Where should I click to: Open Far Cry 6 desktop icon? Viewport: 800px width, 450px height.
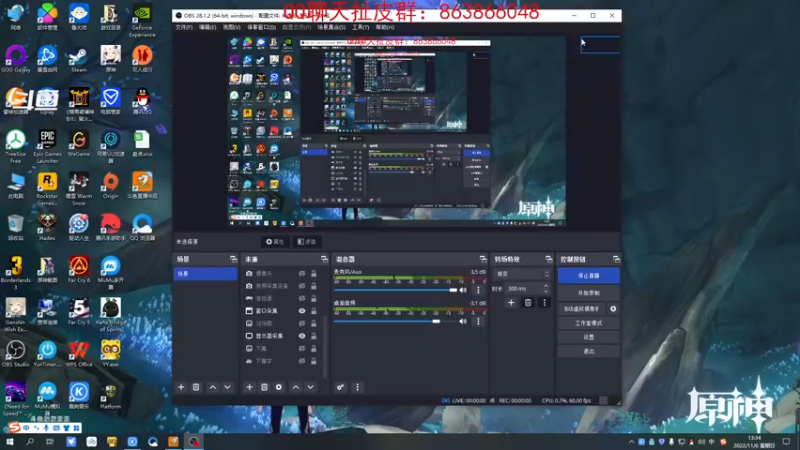tap(79, 270)
